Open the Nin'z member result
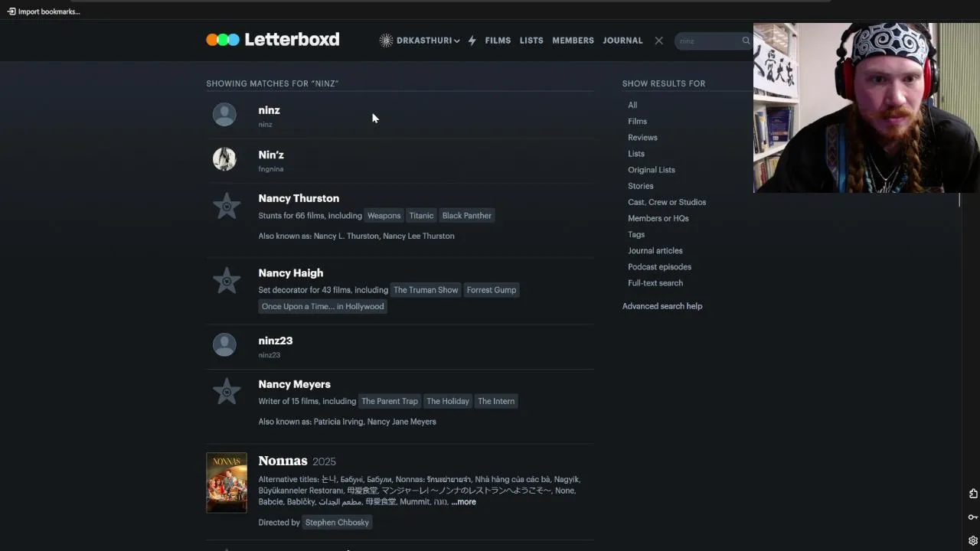This screenshot has width=980, height=551. tap(271, 155)
